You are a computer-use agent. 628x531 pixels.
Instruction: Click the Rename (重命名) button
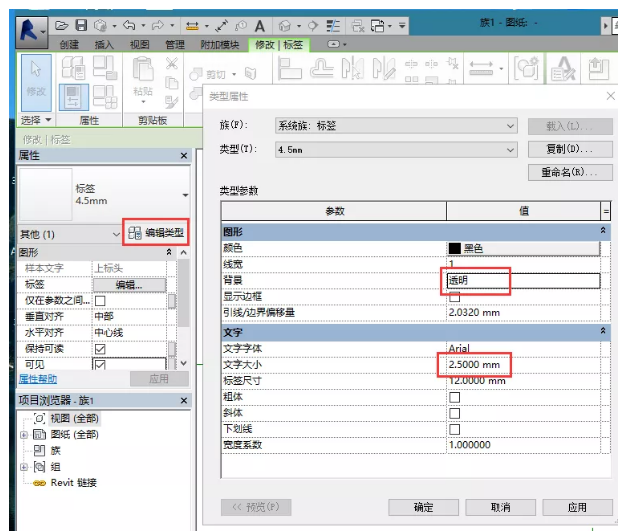[570, 173]
